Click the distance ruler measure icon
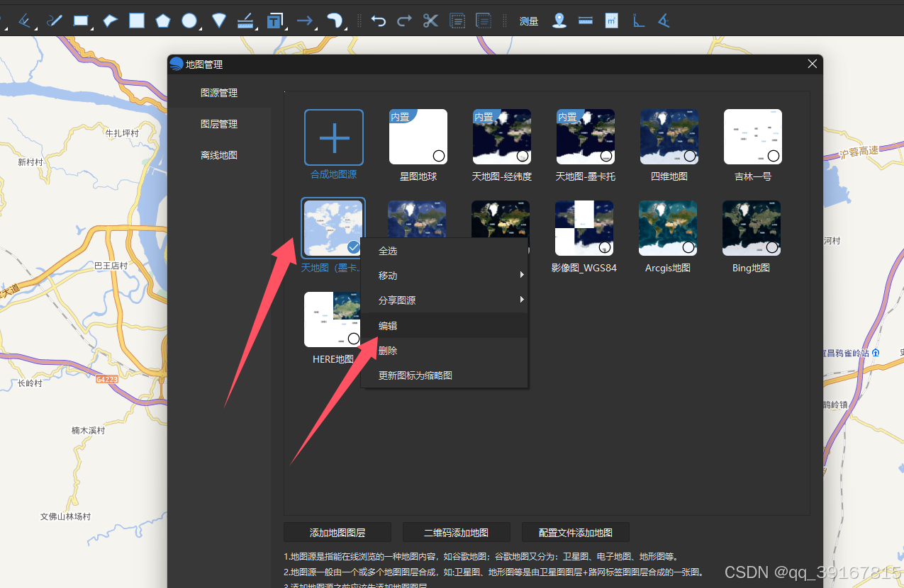This screenshot has width=904, height=588. (586, 21)
